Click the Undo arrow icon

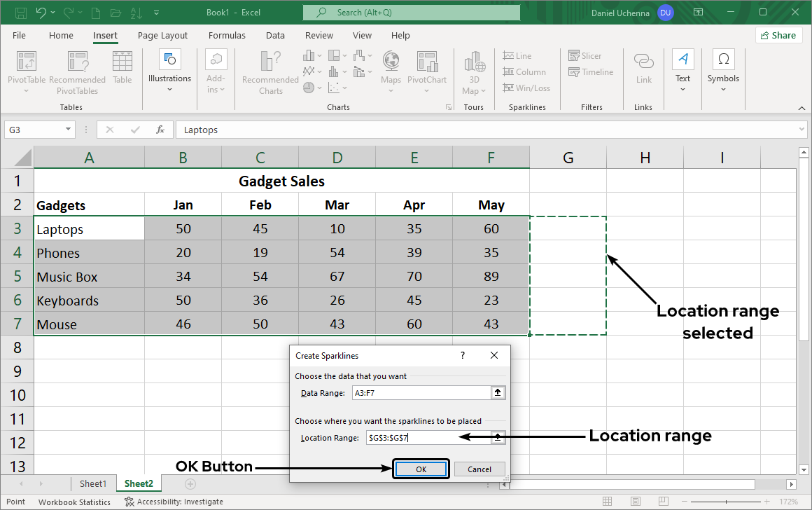click(x=41, y=13)
